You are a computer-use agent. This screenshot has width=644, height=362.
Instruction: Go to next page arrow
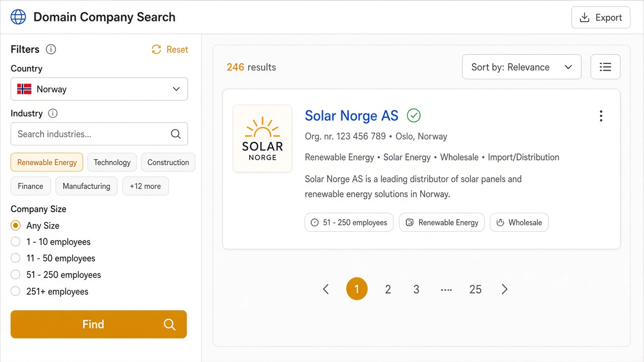[505, 289]
